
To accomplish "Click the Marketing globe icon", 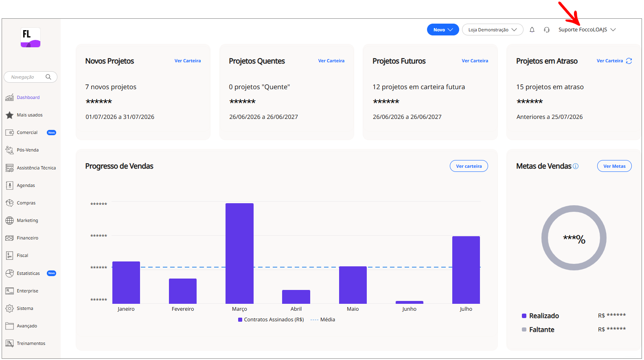I will pos(9,220).
